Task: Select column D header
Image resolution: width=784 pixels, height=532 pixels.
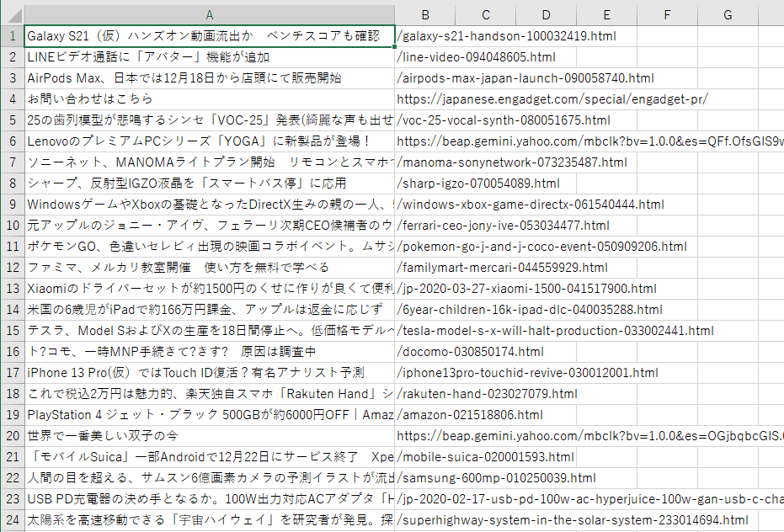Action: 545,15
